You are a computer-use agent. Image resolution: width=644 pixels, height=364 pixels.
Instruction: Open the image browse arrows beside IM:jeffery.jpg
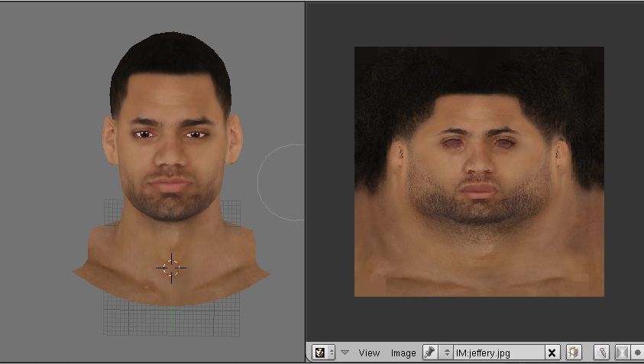447,353
